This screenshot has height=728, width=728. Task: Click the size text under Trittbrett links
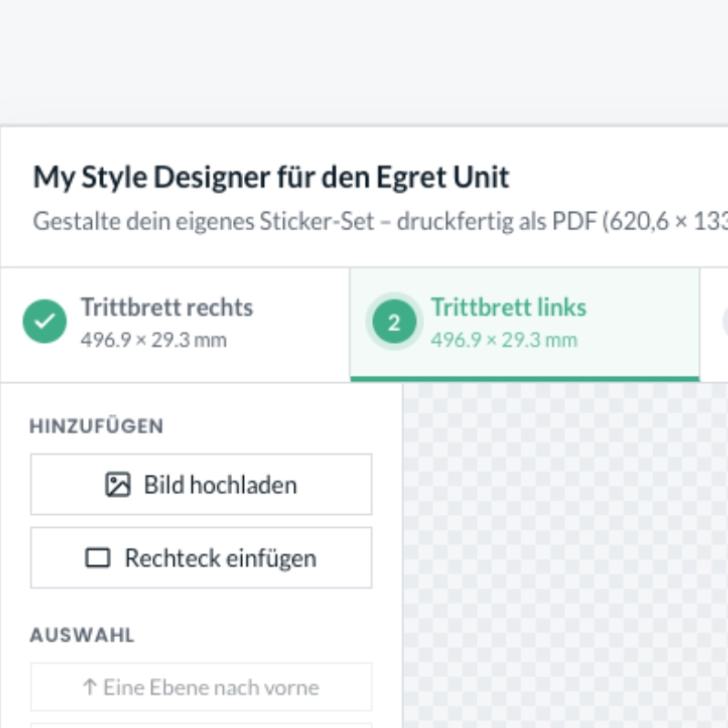504,339
